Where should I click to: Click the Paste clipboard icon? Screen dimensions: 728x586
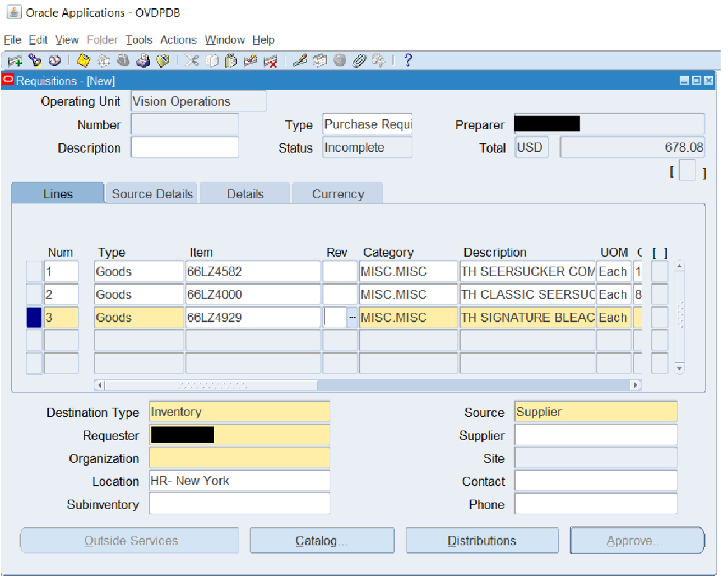coord(230,61)
